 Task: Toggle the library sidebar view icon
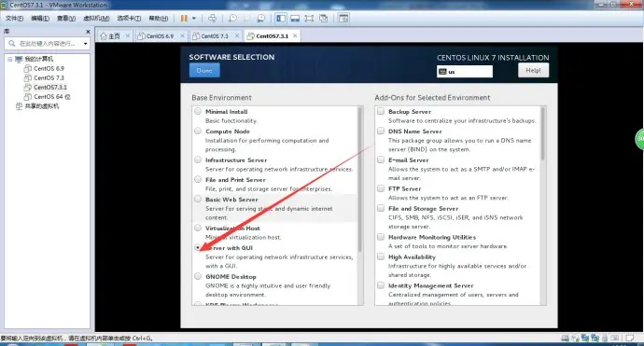pos(281,18)
